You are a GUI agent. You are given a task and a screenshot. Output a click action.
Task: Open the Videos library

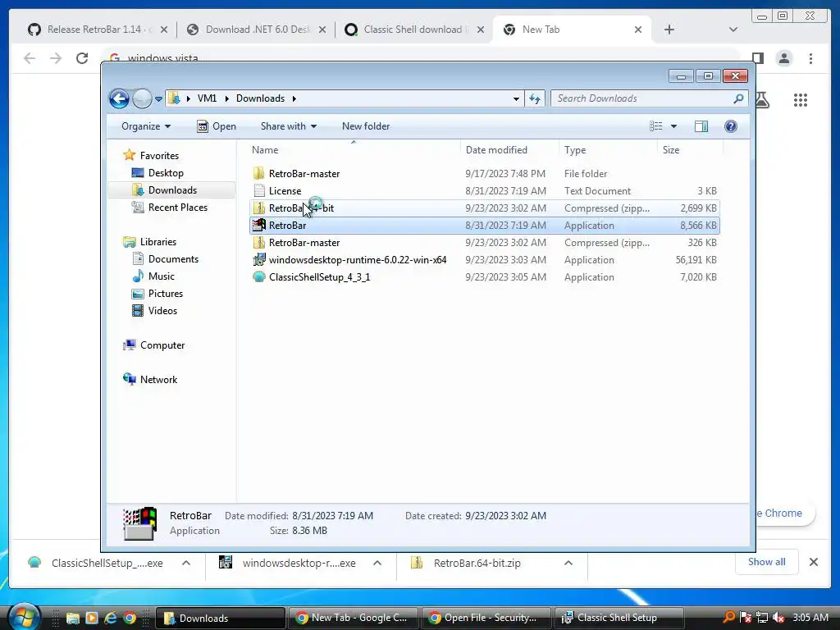(162, 311)
